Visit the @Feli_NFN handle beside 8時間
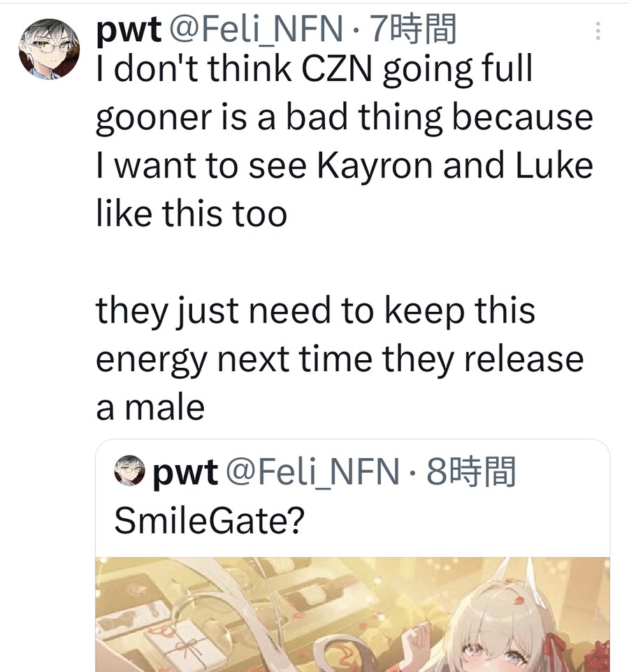 coord(312,471)
